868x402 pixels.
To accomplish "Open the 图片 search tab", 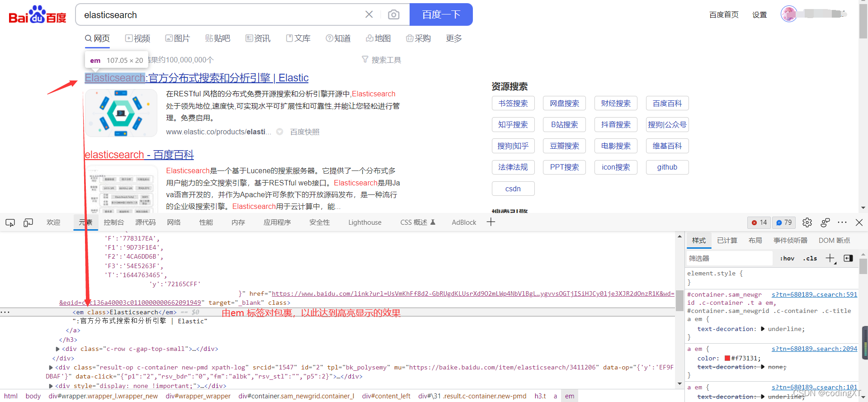I will (178, 38).
